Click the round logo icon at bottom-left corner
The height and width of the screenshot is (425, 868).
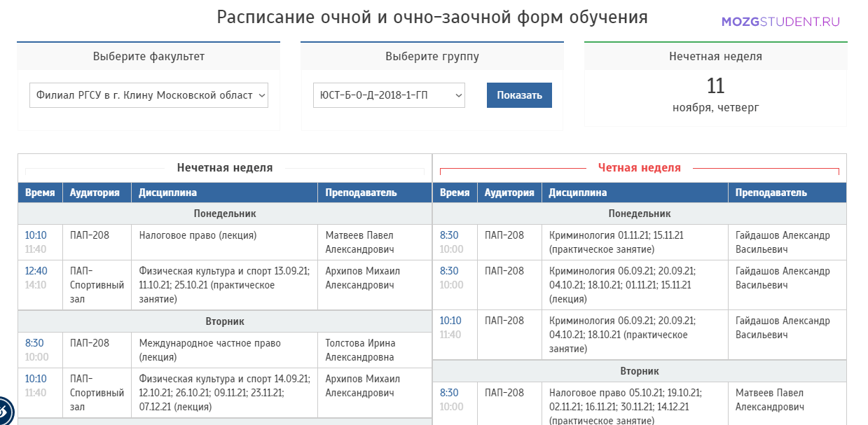tap(3, 411)
